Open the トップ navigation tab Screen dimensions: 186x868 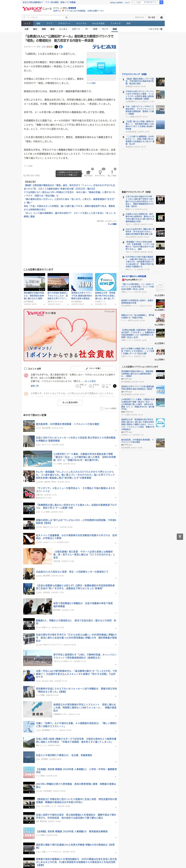click(x=27, y=24)
